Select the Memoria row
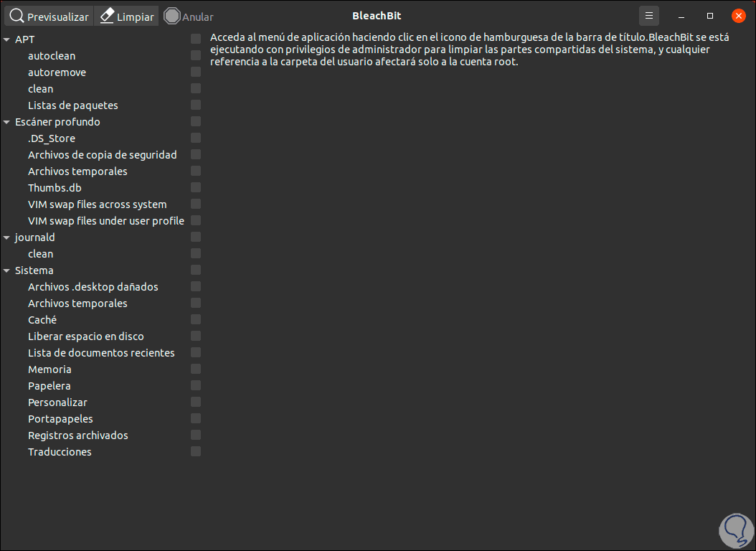 pyautogui.click(x=49, y=369)
